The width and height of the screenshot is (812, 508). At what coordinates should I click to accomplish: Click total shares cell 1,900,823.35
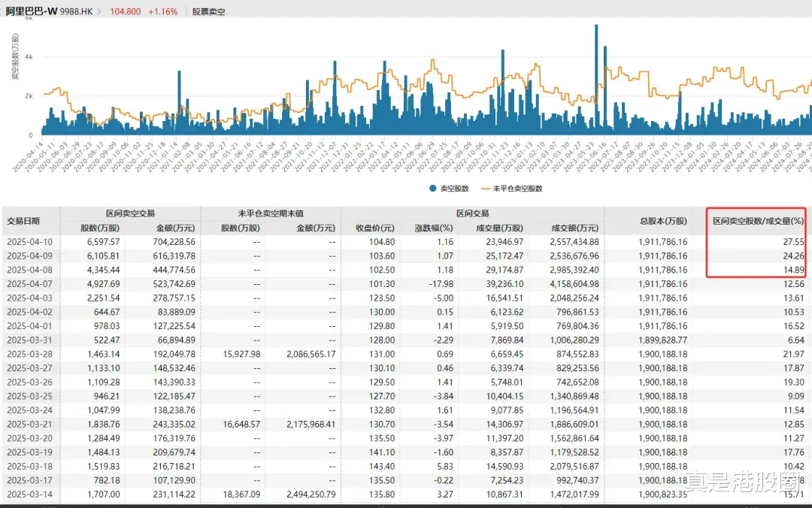click(x=663, y=494)
